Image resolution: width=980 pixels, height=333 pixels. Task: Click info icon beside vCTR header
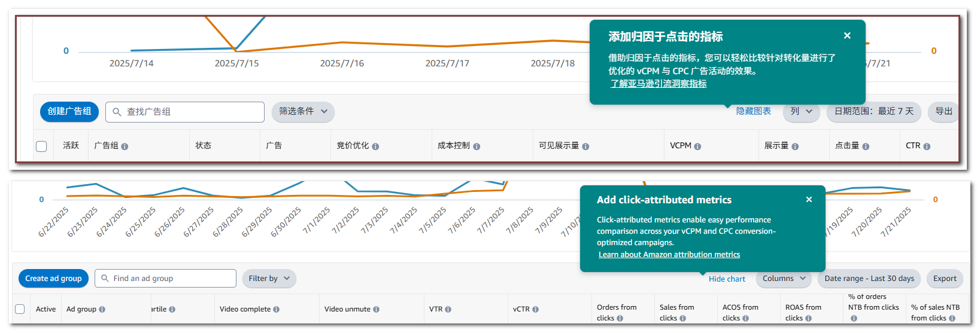[535, 310]
